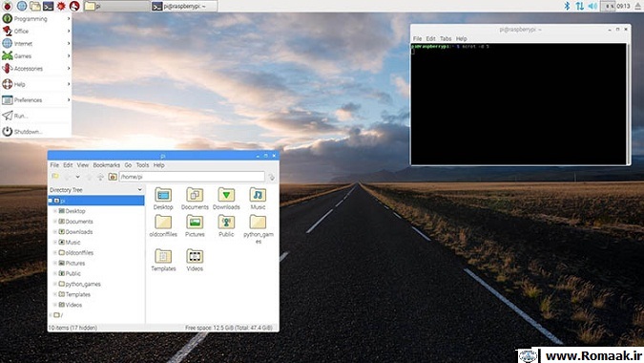Open Tools menu in file manager
This screenshot has height=363, width=644.
tap(142, 165)
